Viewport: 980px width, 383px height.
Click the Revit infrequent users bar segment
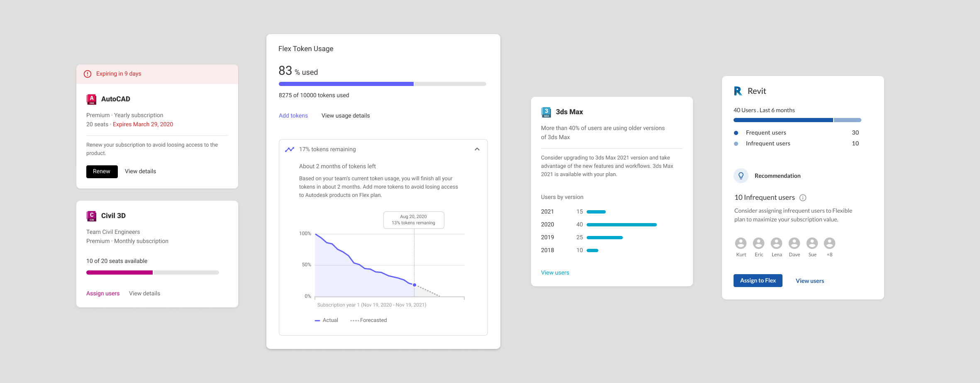[x=848, y=120]
